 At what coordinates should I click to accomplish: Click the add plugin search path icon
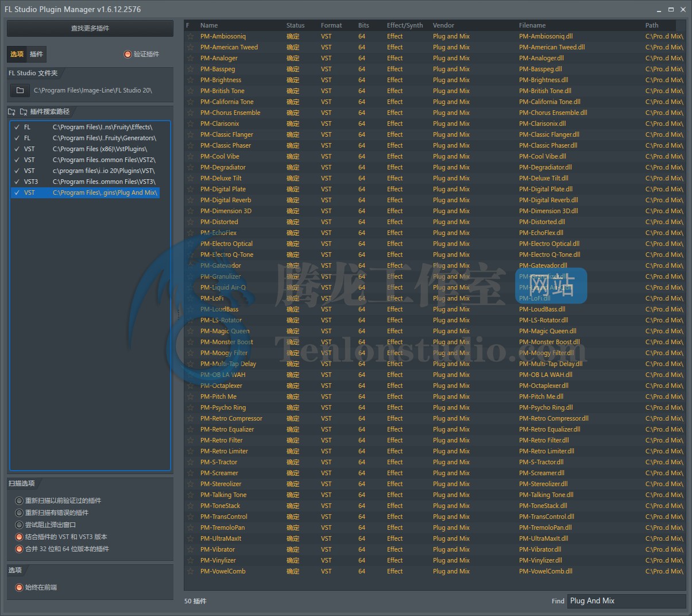point(11,111)
